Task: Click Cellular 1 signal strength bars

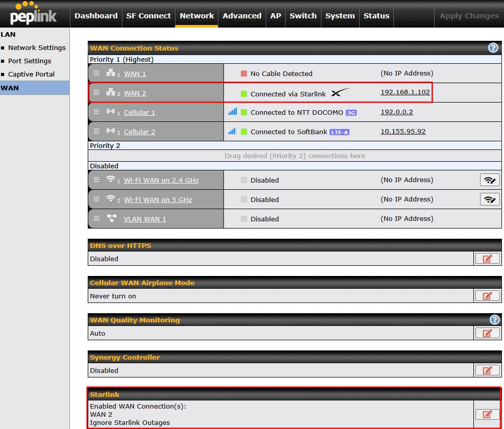Action: point(233,112)
